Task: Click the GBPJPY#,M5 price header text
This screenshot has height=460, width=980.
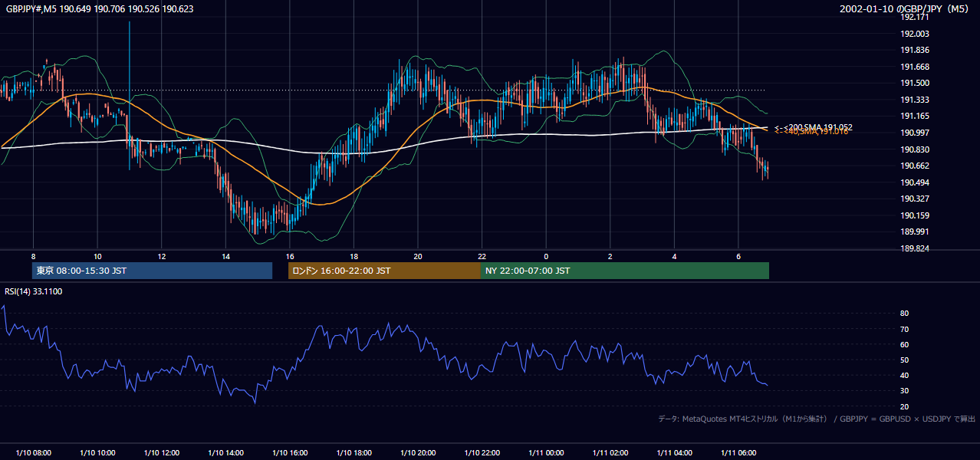Action: coord(100,9)
